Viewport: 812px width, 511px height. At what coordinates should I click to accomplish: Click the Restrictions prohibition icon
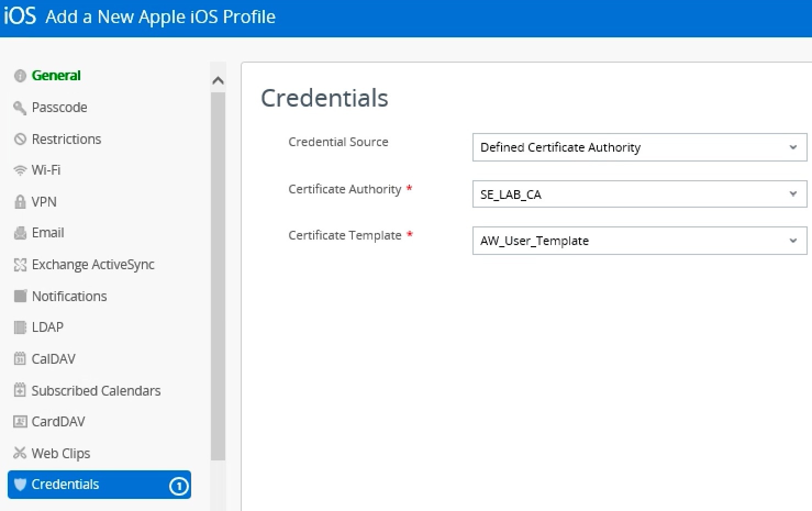20,139
